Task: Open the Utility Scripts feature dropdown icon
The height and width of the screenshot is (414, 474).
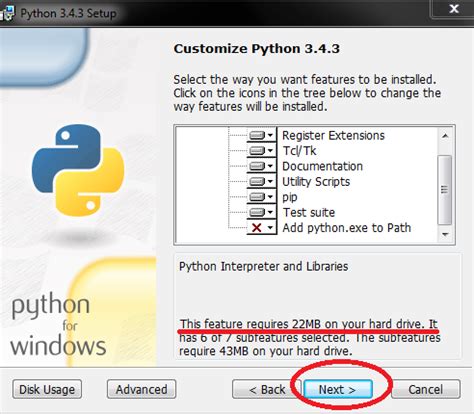Action: click(262, 181)
